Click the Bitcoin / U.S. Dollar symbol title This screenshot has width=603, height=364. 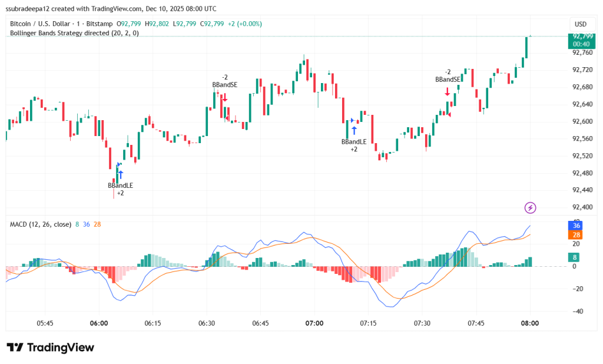click(x=41, y=24)
